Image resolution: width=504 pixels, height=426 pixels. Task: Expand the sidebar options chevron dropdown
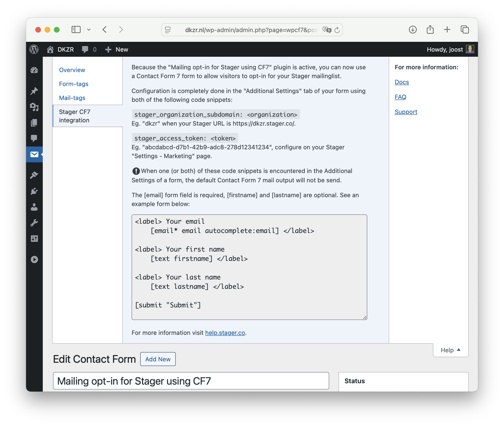[x=89, y=30]
